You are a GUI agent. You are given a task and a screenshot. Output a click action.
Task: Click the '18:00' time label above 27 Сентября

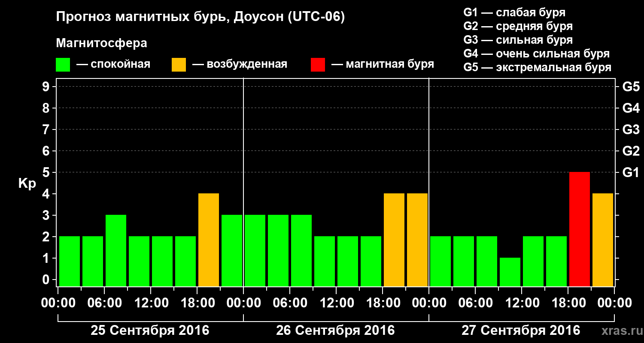tap(569, 303)
